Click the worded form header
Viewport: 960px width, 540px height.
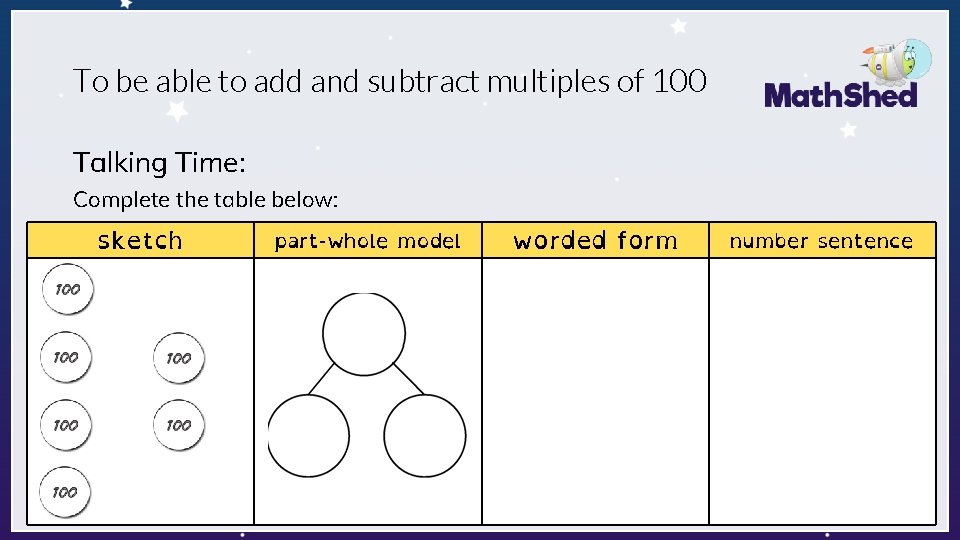[595, 240]
